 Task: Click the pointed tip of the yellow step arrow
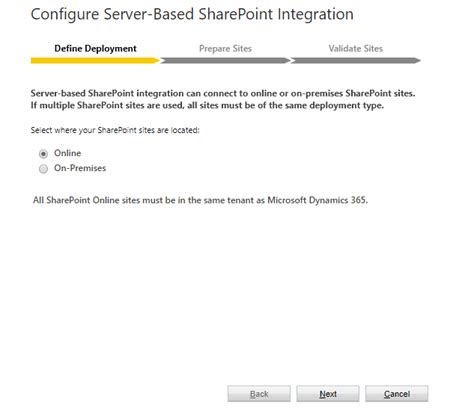click(157, 61)
